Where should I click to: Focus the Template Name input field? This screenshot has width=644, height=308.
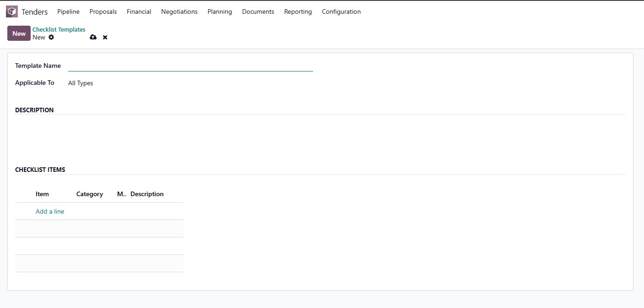click(190, 66)
